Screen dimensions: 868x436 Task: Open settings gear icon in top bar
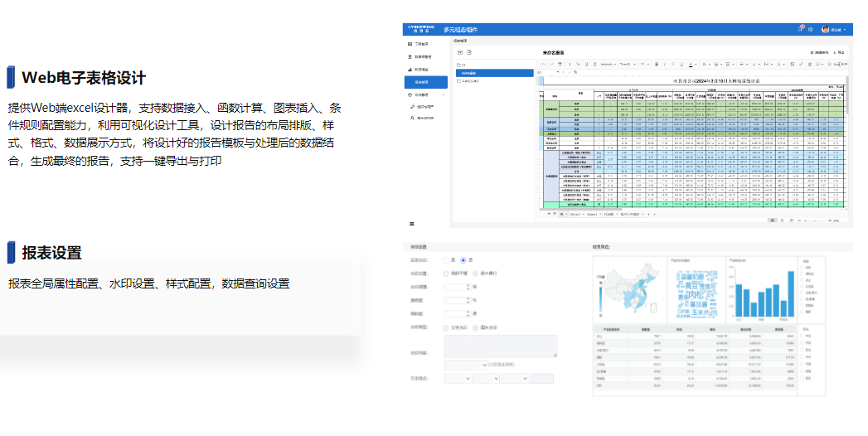coord(812,29)
